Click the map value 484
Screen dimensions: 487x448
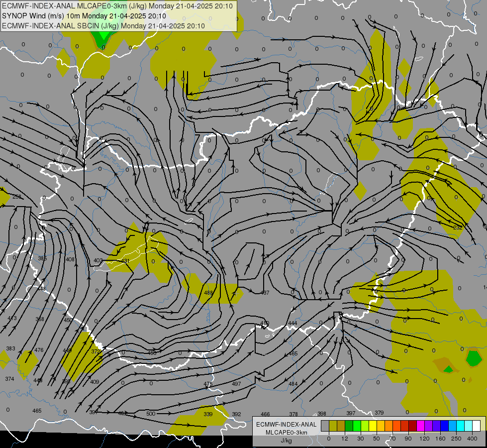coord(293,384)
